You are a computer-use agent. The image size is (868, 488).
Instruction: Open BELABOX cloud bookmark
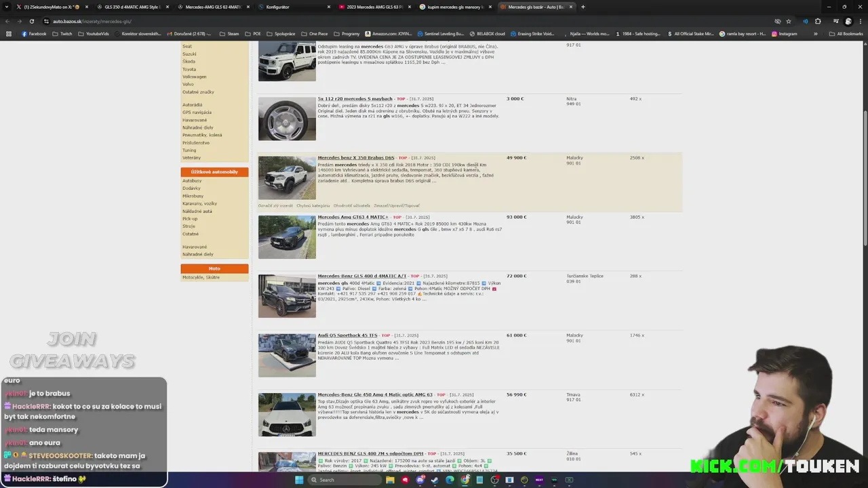click(x=487, y=34)
